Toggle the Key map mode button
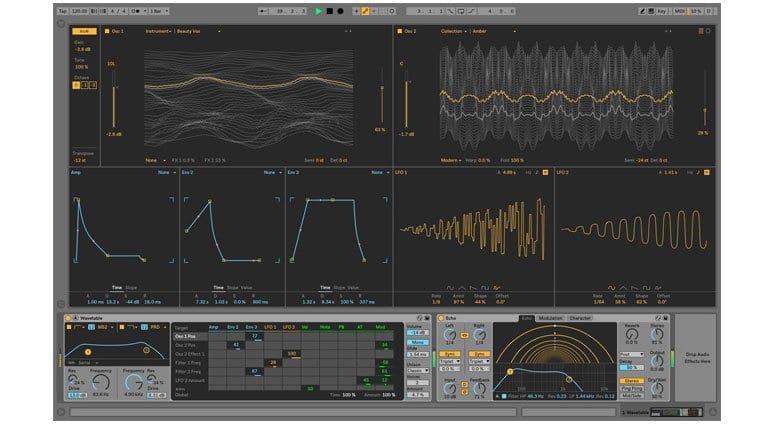 pos(661,11)
